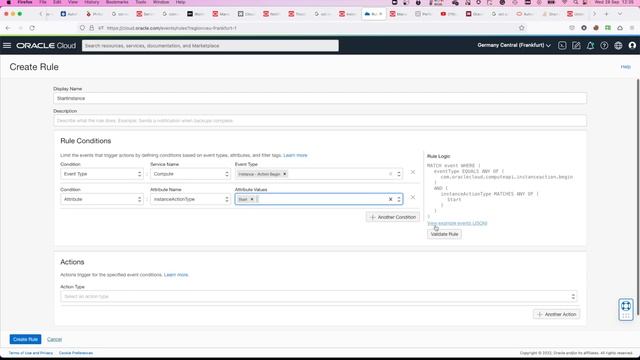Image resolution: width=640 pixels, height=360 pixels.
Task: Click the Description input field
Action: [320, 121]
